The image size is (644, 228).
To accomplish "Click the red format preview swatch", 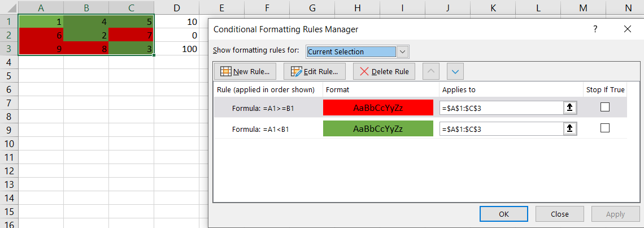I will tap(377, 107).
